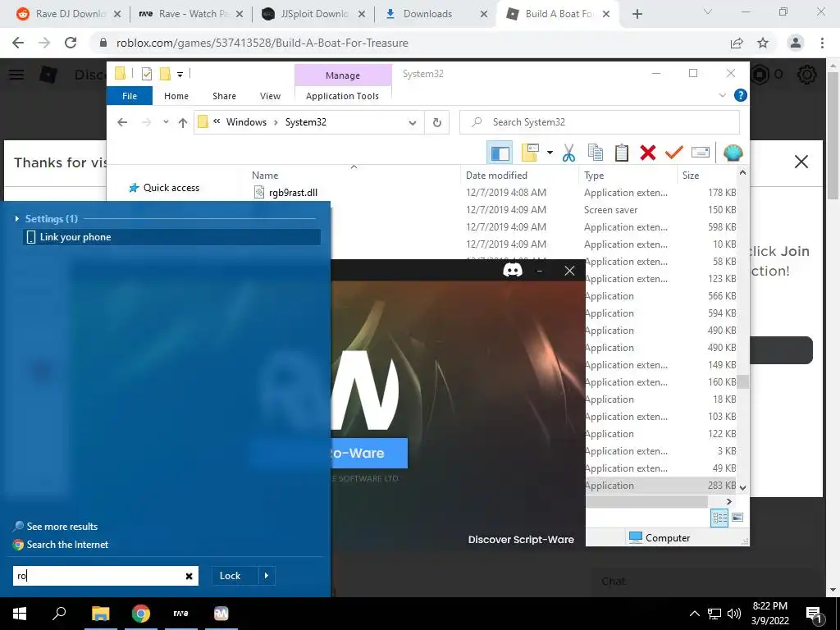The height and width of the screenshot is (630, 840).
Task: Switch Explorer to large thumbnails view button
Action: (x=737, y=518)
